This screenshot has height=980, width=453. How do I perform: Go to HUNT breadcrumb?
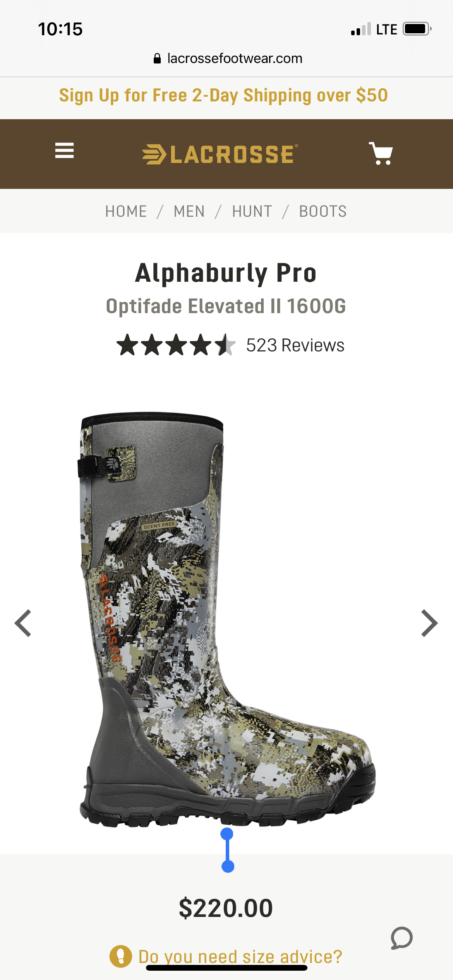[252, 211]
